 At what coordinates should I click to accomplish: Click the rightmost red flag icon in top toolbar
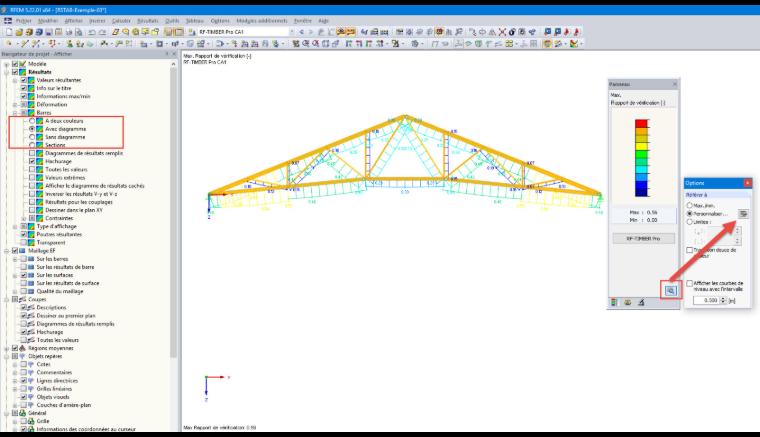click(x=576, y=32)
